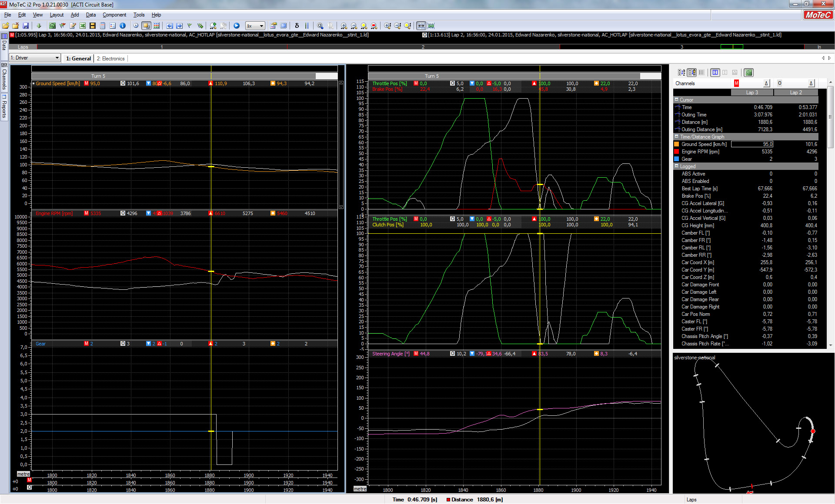This screenshot has height=504, width=835.
Task: Open the Driver workbook dropdown
Action: coord(35,58)
